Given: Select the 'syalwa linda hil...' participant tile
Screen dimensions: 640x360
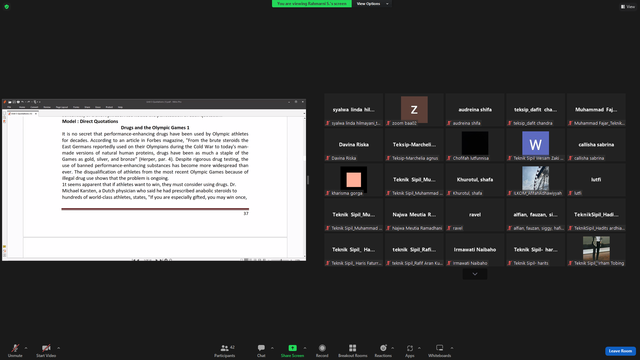Looking at the screenshot, I should click(x=353, y=109).
